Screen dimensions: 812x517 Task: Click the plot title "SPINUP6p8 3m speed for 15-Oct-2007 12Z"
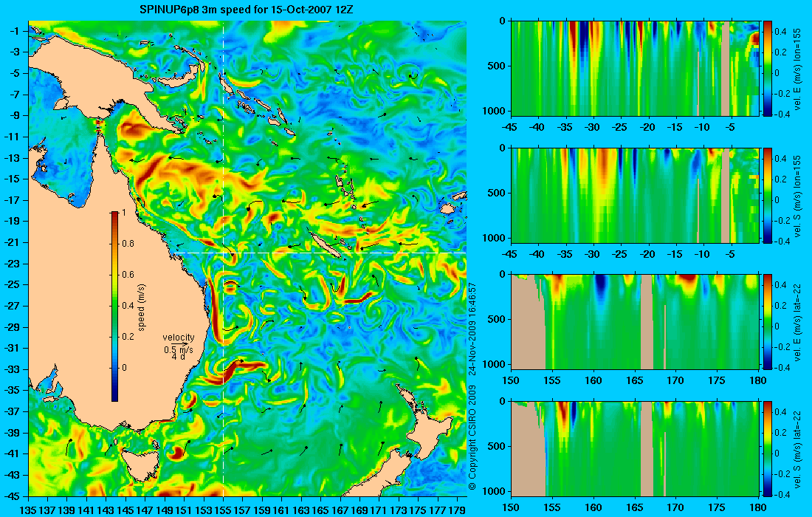coord(247,10)
